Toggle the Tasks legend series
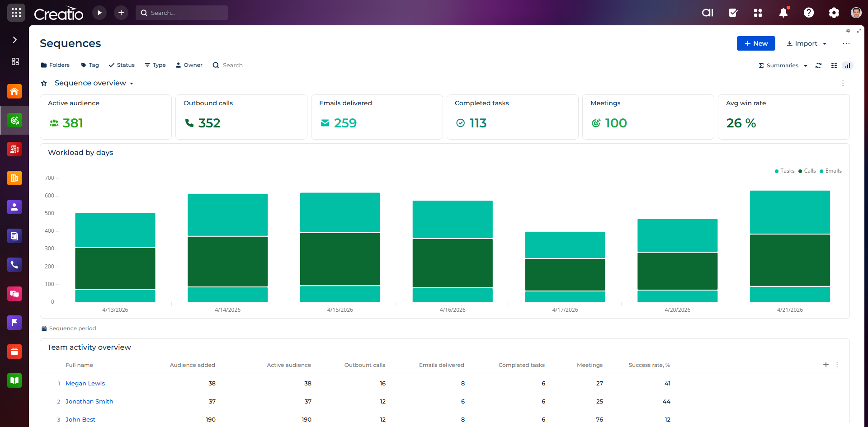The height and width of the screenshot is (427, 868). 784,171
